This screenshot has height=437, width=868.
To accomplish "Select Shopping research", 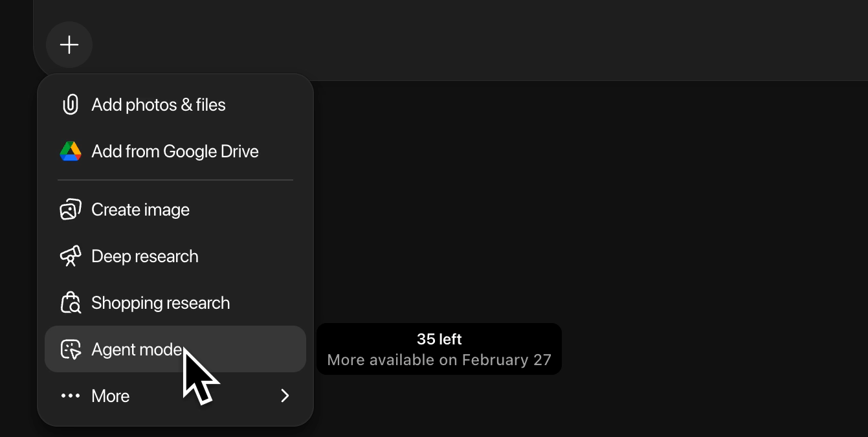I will (161, 302).
